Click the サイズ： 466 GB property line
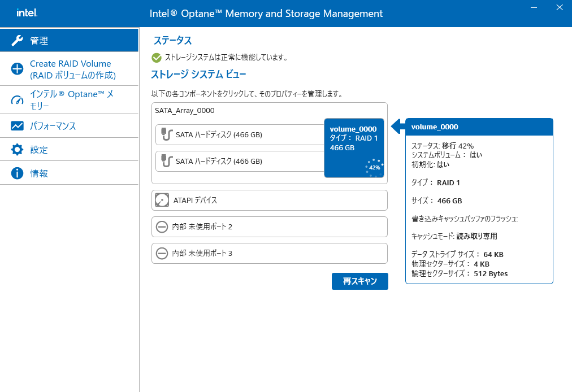The image size is (572, 392). [x=437, y=201]
